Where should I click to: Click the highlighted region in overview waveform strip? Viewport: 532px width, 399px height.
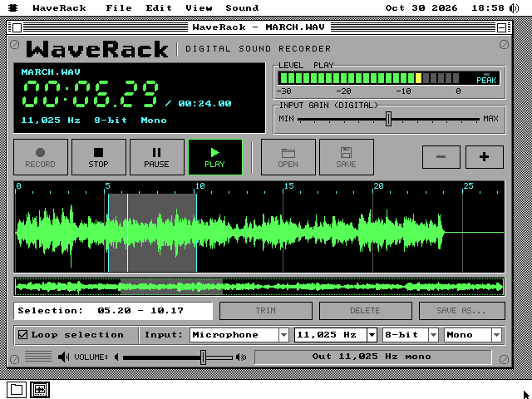(x=172, y=287)
